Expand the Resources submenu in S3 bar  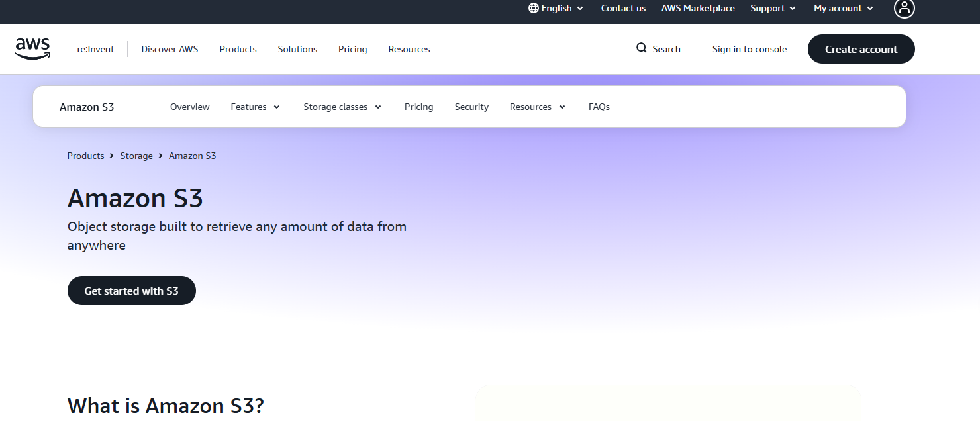(x=538, y=107)
